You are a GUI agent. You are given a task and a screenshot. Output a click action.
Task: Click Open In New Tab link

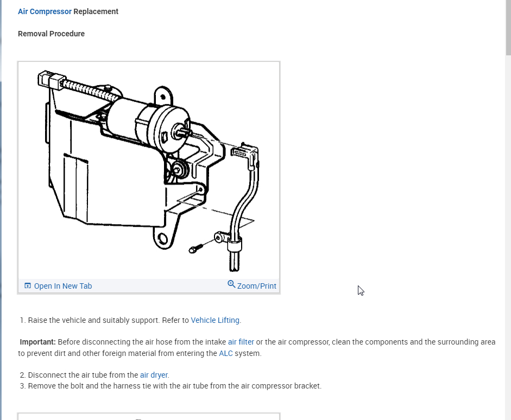(63, 286)
